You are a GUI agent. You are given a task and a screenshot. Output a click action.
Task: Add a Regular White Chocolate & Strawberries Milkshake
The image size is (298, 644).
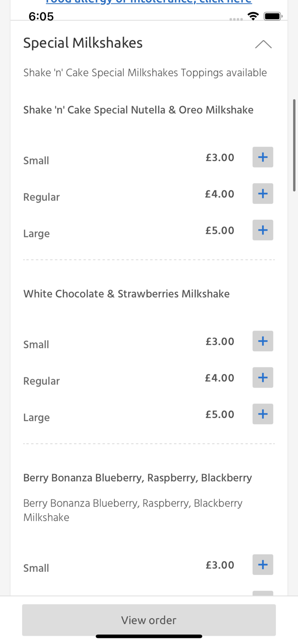coord(263,377)
